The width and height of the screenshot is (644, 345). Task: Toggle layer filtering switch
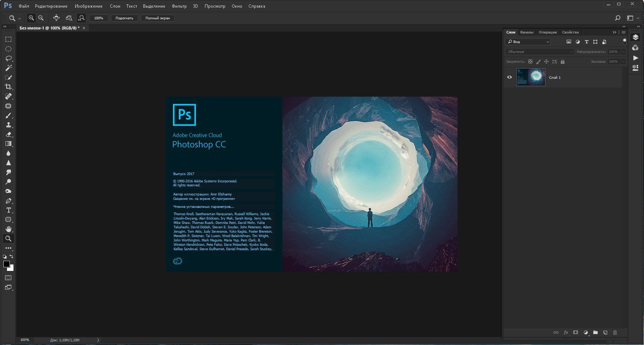click(624, 41)
